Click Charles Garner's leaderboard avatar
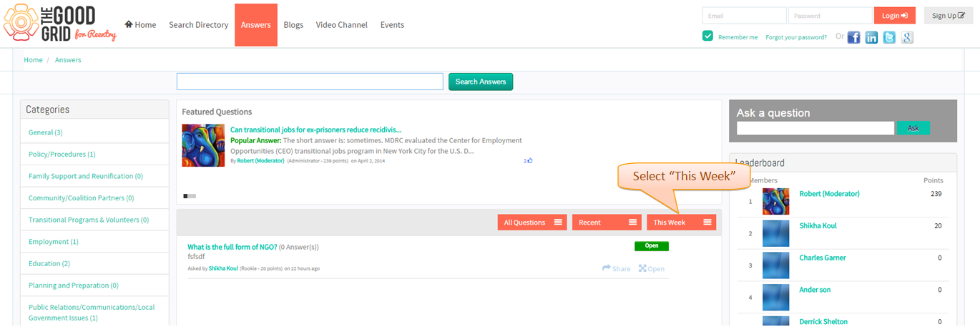 [776, 265]
